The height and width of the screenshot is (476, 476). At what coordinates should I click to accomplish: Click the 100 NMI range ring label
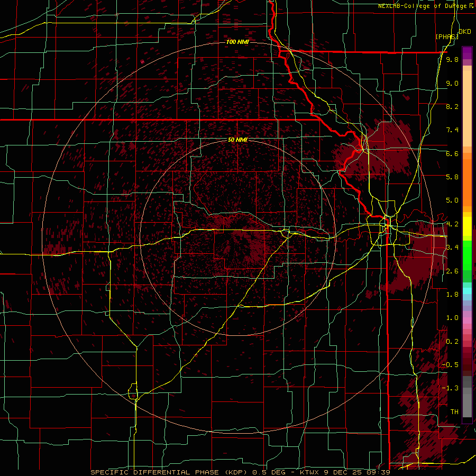point(237,42)
